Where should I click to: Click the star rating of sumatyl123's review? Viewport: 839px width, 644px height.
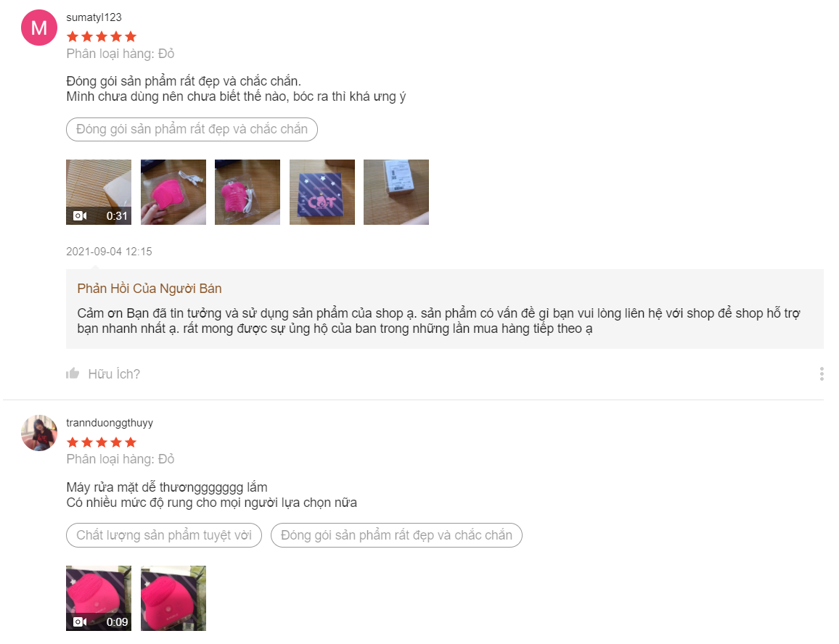102,37
